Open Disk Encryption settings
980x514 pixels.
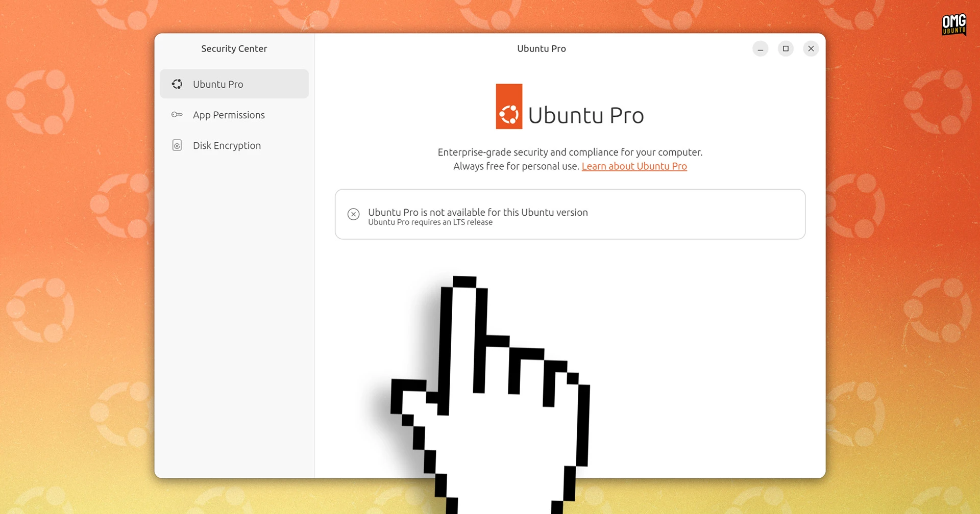227,145
